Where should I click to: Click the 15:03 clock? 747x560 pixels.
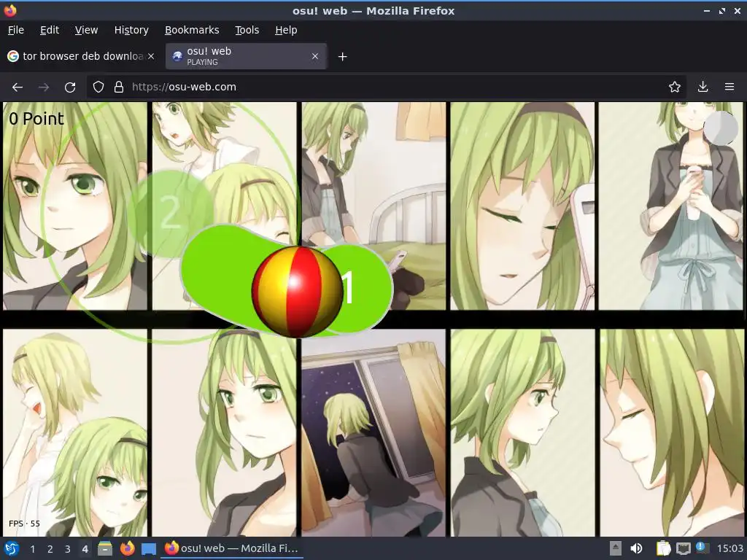729,548
